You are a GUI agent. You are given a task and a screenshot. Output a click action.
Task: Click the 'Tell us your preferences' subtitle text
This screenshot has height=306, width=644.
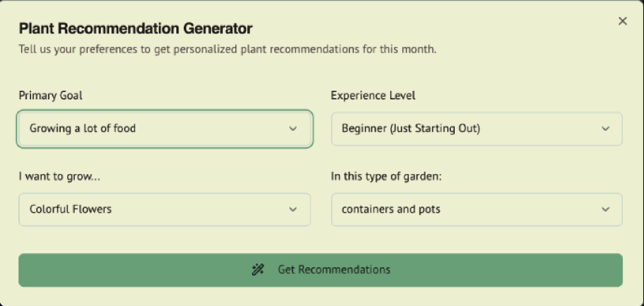pyautogui.click(x=227, y=49)
